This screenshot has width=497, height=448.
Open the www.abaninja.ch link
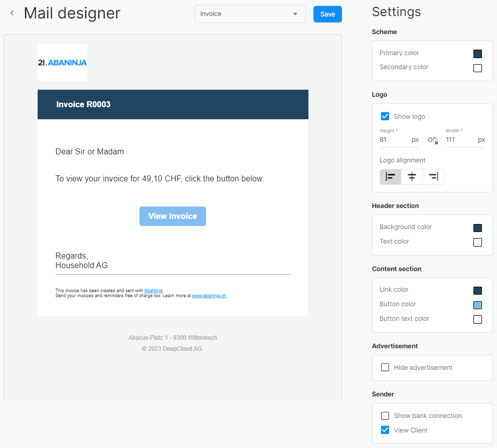tap(210, 296)
